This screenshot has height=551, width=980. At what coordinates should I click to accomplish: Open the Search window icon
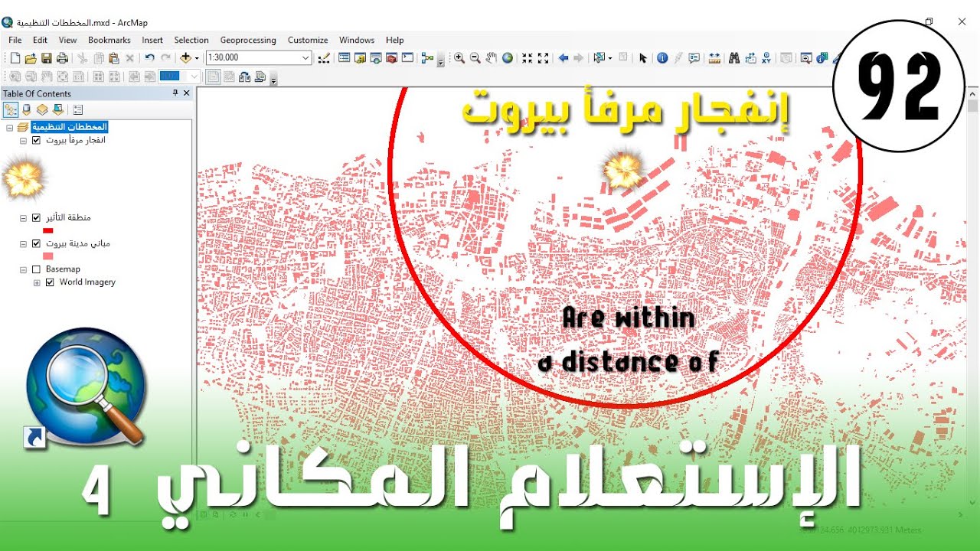[376, 58]
